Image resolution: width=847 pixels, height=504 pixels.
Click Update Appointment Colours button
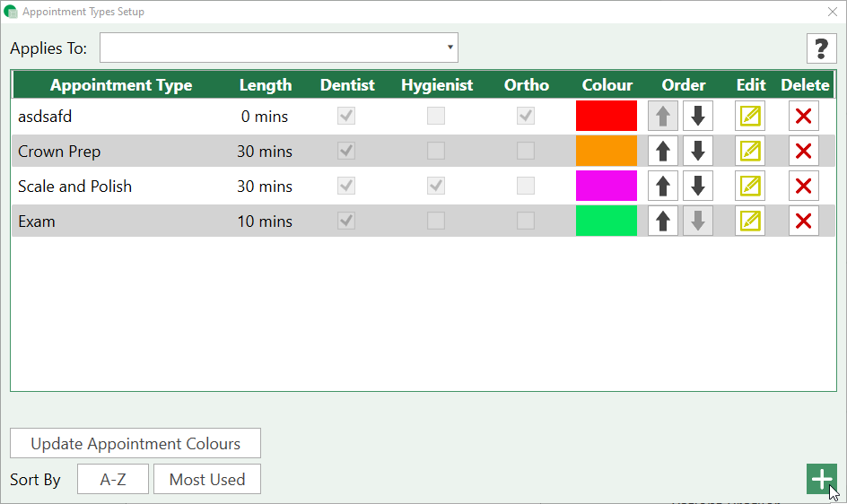135,443
